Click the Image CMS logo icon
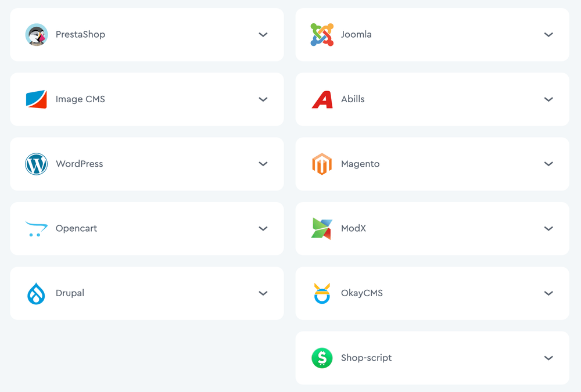The height and width of the screenshot is (392, 581). (x=36, y=99)
